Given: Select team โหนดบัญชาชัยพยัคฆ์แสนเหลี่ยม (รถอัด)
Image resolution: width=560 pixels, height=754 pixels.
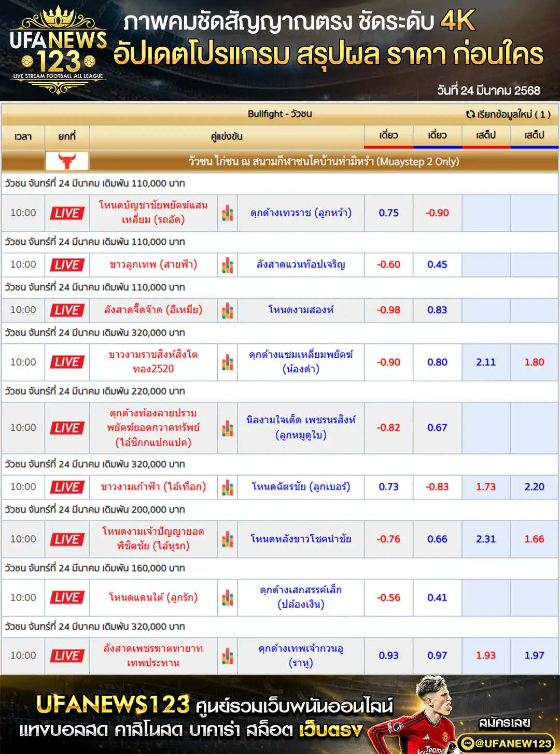Looking at the screenshot, I should [x=153, y=213].
